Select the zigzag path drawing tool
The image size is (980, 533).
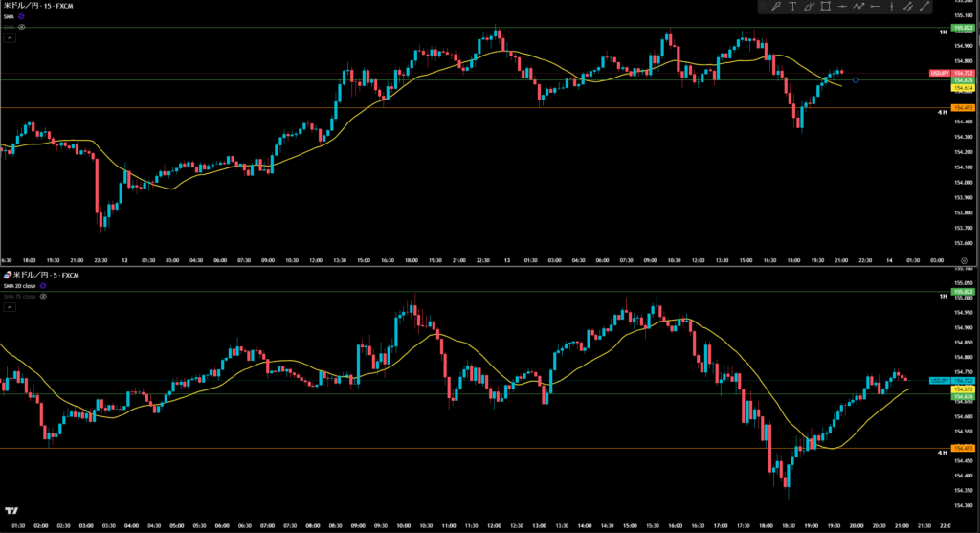[857, 7]
